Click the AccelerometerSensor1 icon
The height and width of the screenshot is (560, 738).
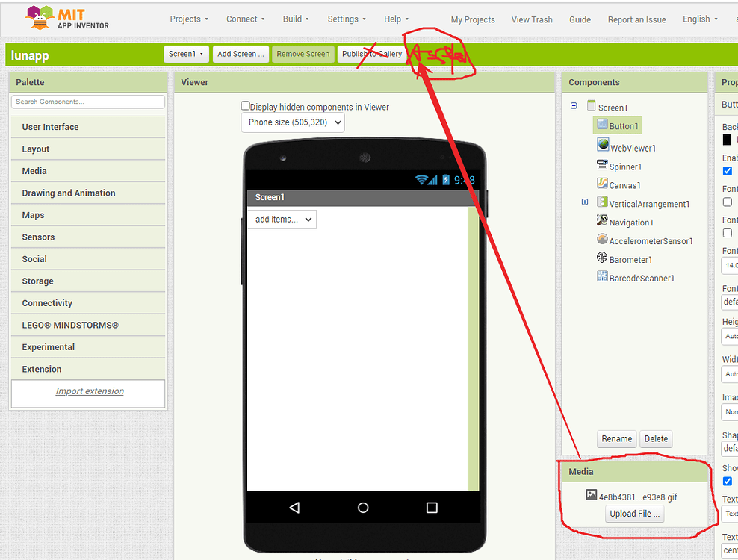click(602, 239)
